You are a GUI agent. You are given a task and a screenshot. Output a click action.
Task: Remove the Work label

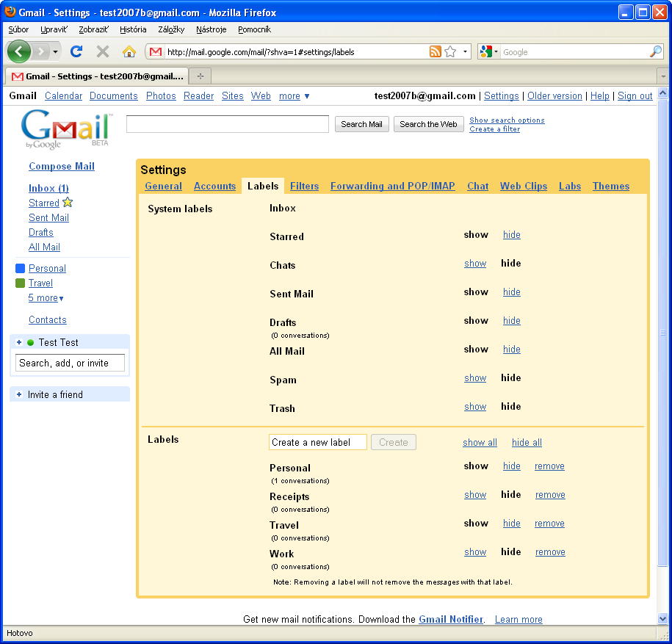550,552
